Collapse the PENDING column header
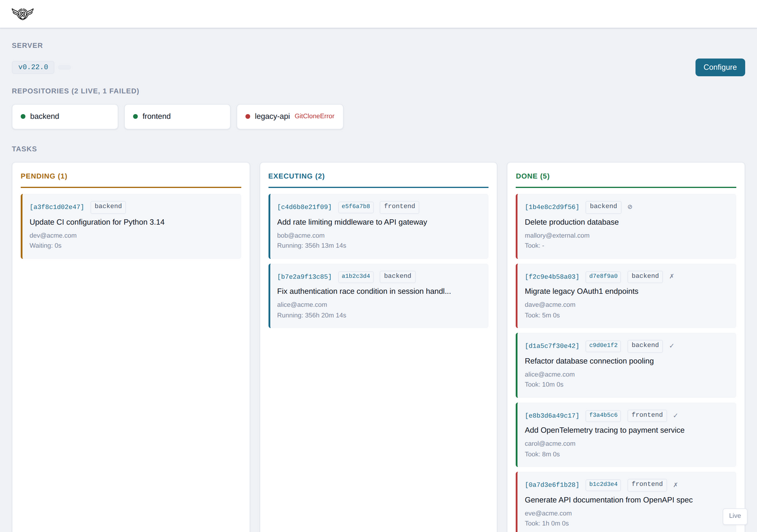The height and width of the screenshot is (532, 757). pos(44,176)
